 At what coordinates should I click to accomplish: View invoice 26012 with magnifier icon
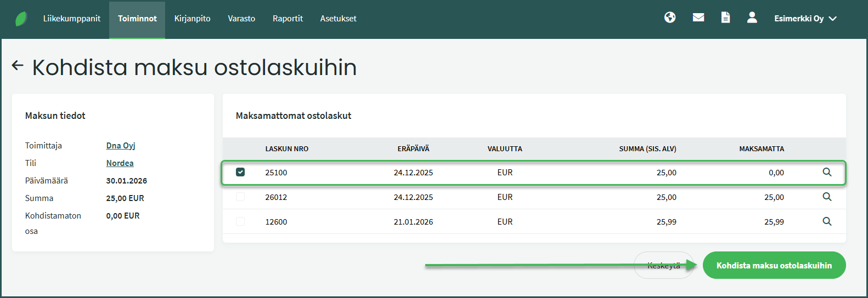[x=827, y=197]
